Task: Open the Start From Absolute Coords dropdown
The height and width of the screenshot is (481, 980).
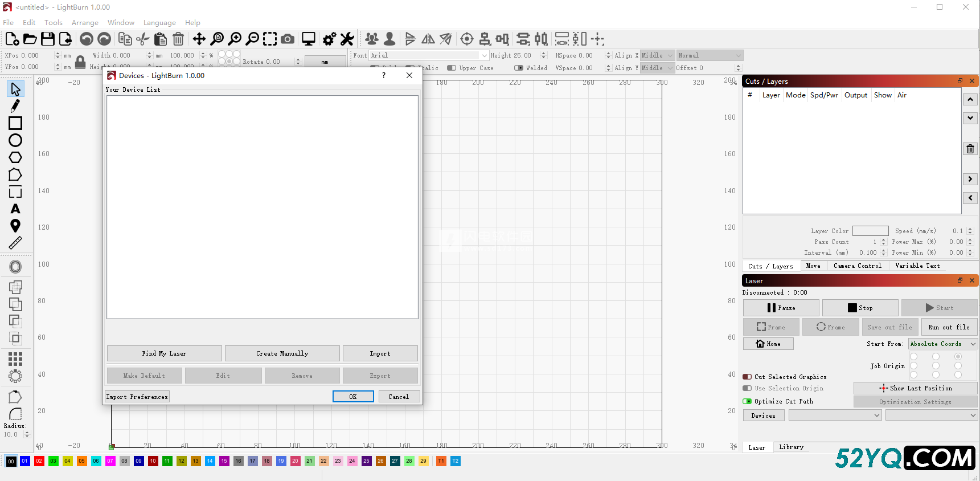Action: pyautogui.click(x=942, y=344)
